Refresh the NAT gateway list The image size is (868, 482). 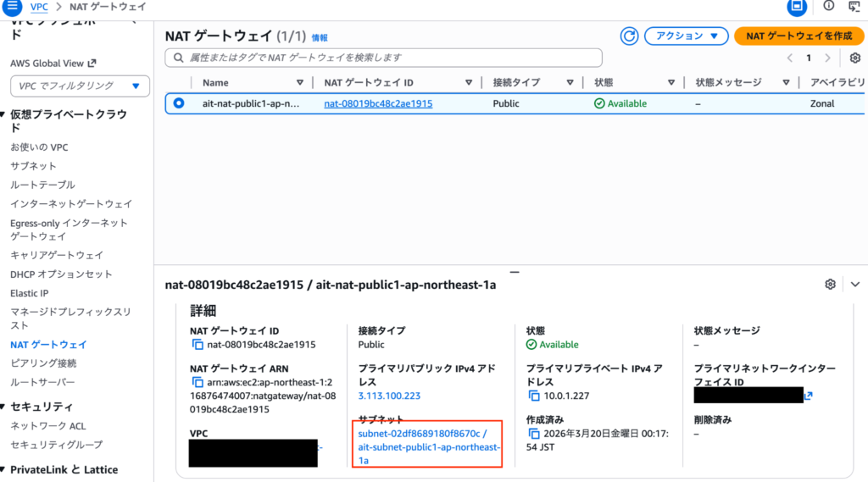tap(629, 36)
